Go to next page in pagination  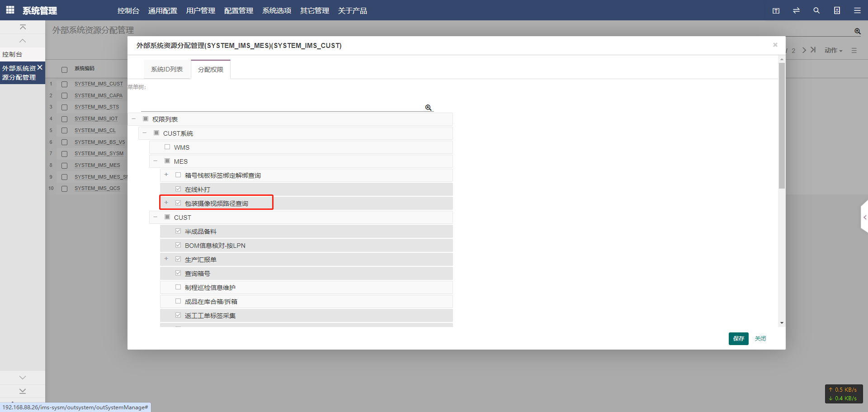point(804,50)
